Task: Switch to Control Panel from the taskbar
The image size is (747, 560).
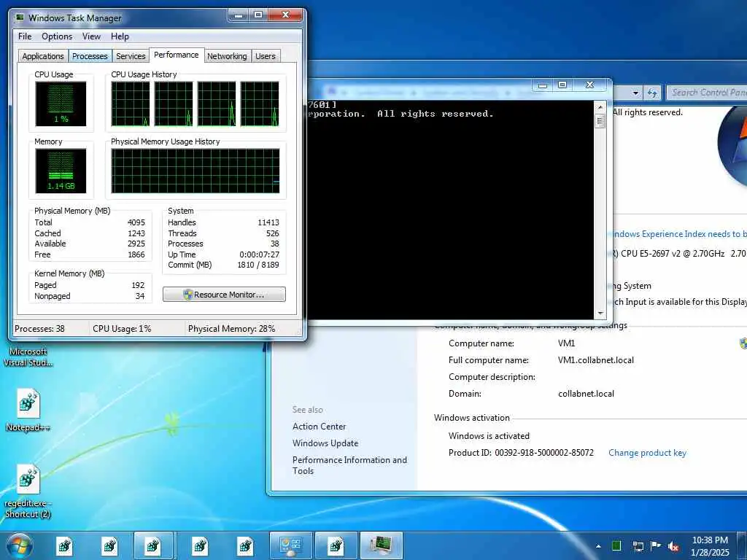Action: (x=290, y=545)
